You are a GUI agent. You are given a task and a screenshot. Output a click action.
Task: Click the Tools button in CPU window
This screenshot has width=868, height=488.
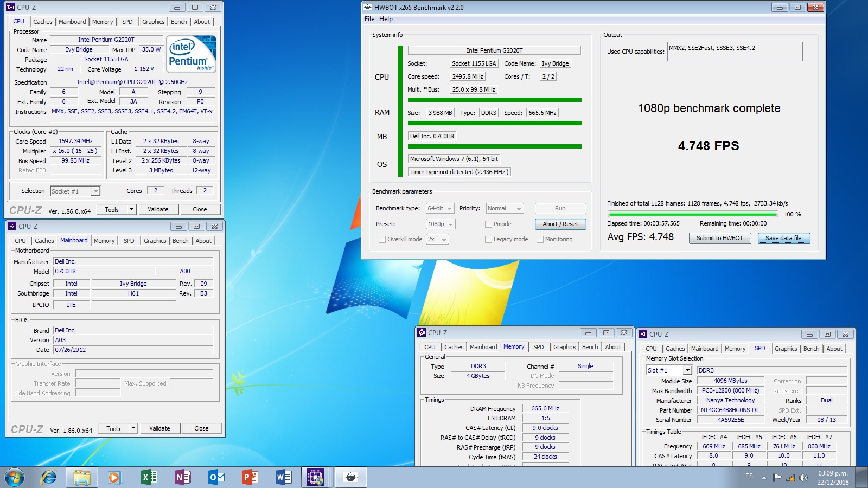pyautogui.click(x=112, y=209)
